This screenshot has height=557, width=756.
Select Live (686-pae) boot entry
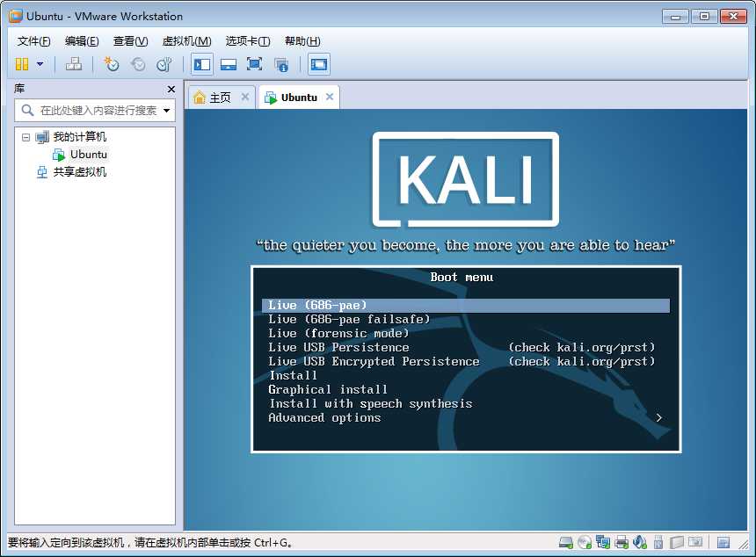pyautogui.click(x=466, y=306)
